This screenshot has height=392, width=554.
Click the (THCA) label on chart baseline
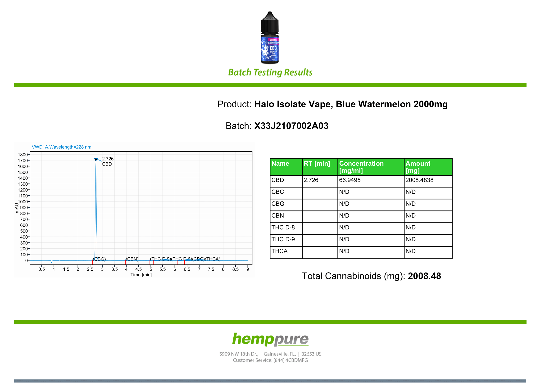tap(213, 259)
